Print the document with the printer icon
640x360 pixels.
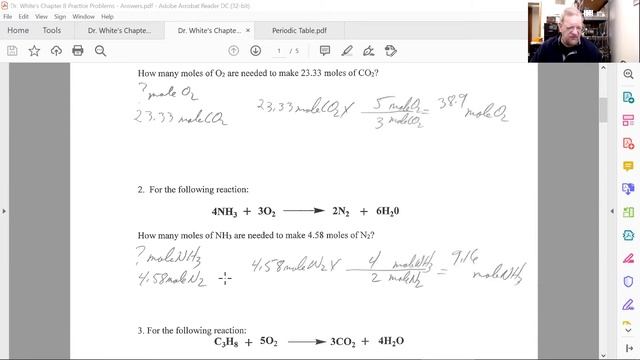(x=78, y=51)
